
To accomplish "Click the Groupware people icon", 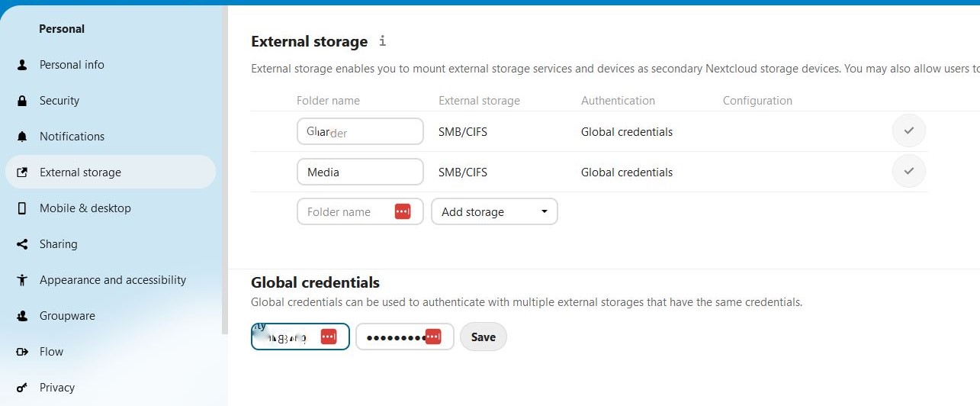I will pos(22,316).
